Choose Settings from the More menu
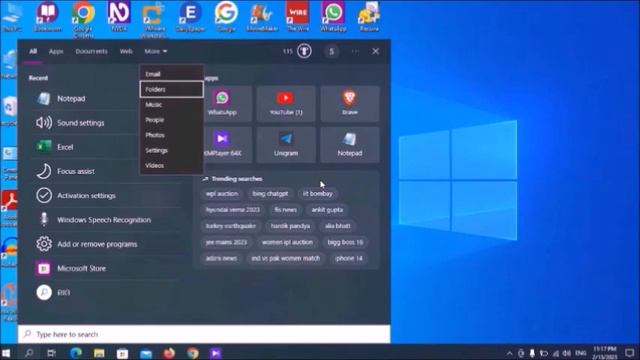Image resolution: width=640 pixels, height=360 pixels. [171, 150]
